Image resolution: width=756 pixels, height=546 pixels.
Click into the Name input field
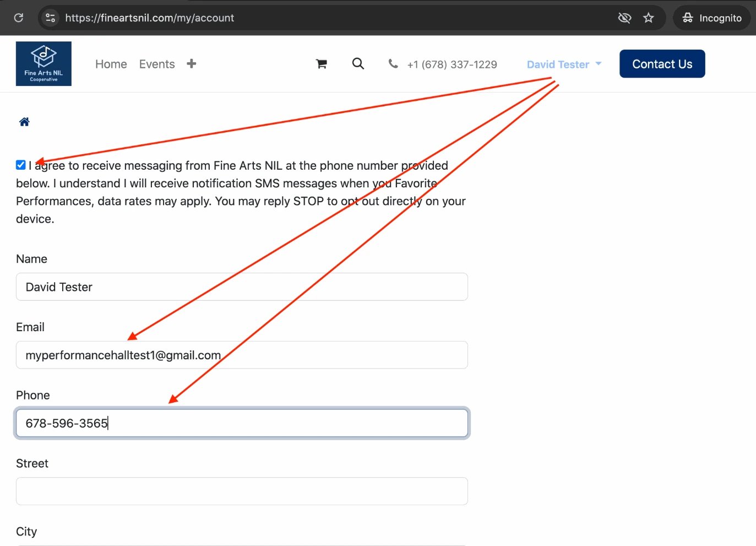click(242, 287)
